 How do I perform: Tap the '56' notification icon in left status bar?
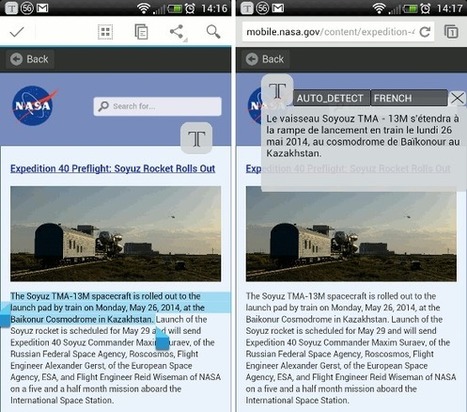[27, 8]
